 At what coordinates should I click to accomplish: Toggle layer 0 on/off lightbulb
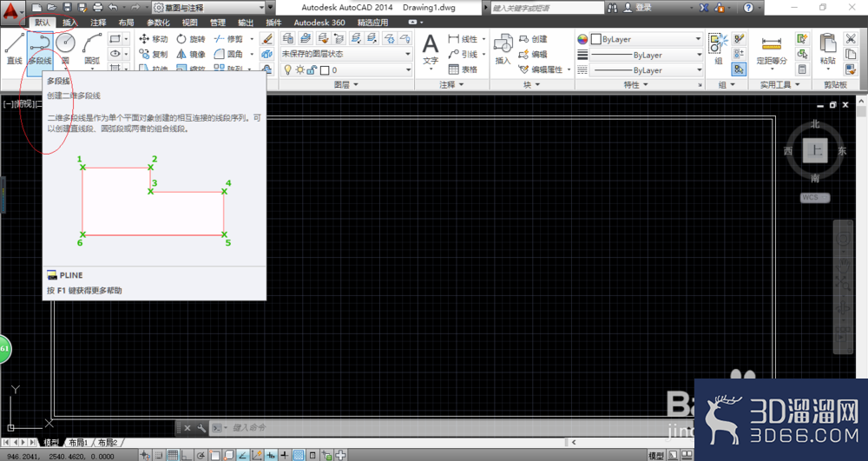(x=287, y=69)
